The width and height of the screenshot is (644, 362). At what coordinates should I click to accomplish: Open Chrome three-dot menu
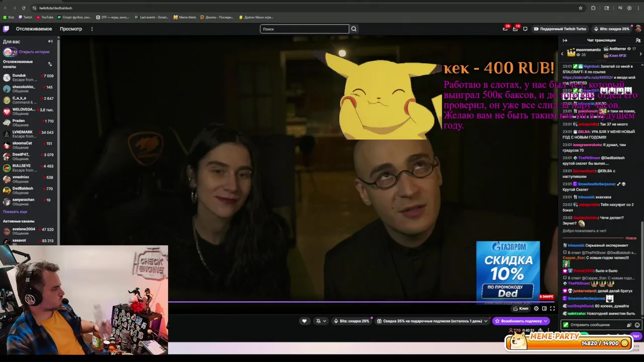(x=638, y=8)
